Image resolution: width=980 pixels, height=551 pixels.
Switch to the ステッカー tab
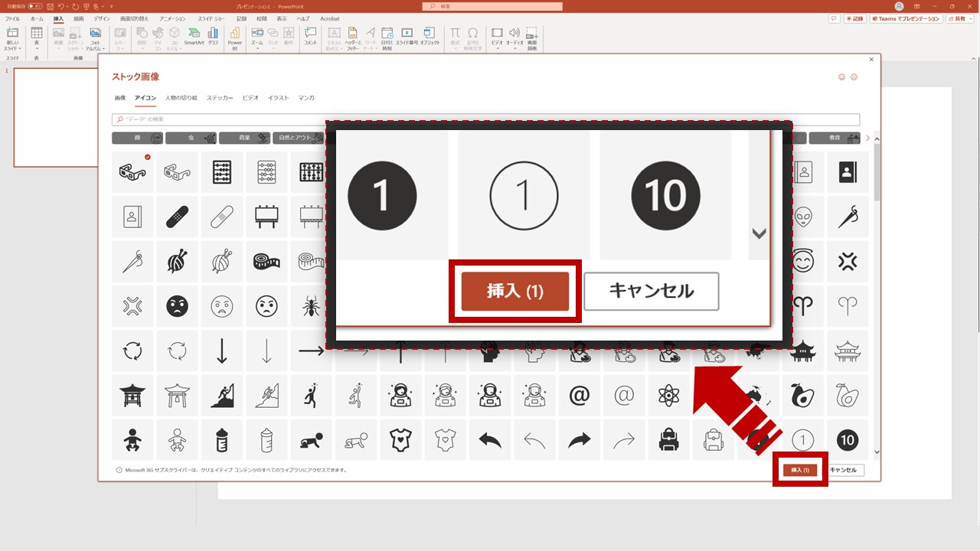pos(220,98)
